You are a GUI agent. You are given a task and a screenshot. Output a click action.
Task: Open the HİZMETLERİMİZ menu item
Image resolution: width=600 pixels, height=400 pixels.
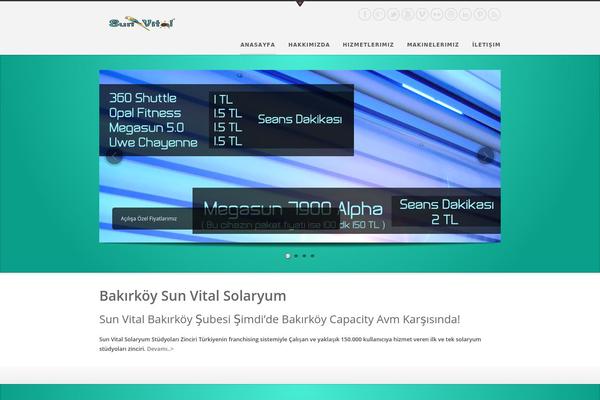click(368, 45)
